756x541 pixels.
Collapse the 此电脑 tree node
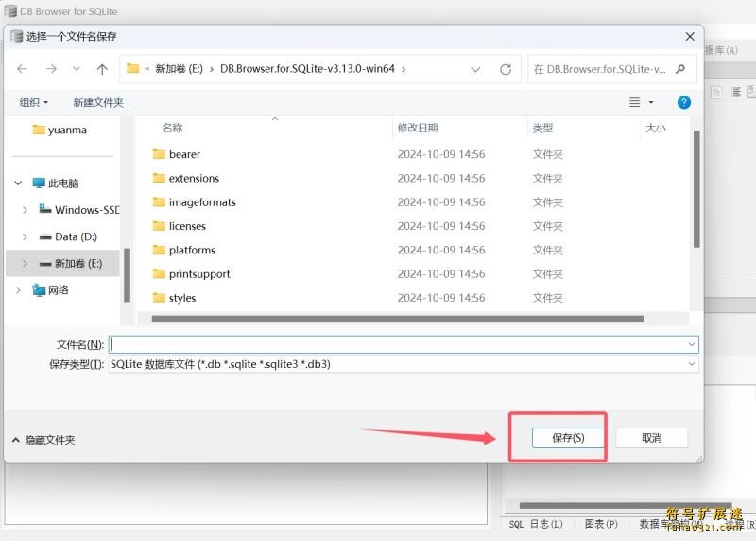tap(18, 183)
